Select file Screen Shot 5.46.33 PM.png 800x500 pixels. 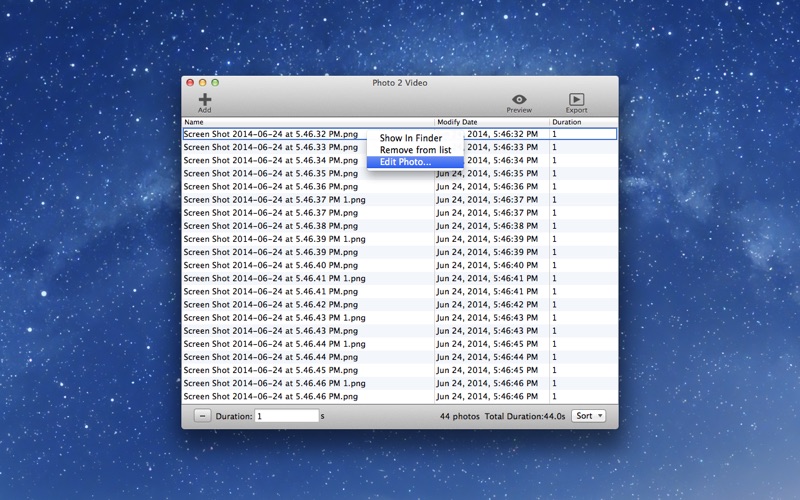click(271, 147)
